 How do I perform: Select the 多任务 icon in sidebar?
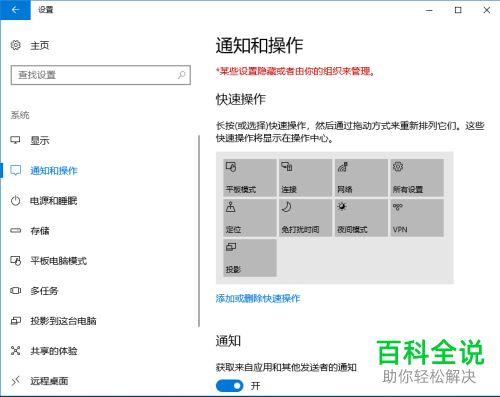pos(15,291)
